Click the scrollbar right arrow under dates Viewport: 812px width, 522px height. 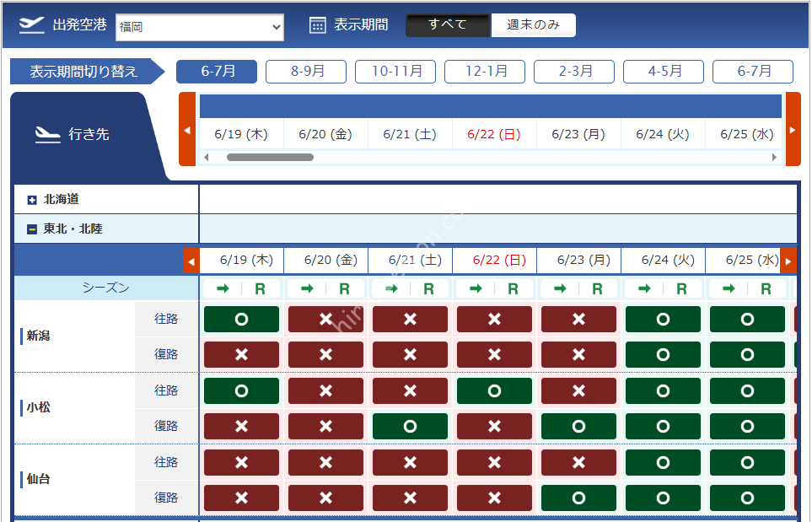774,158
